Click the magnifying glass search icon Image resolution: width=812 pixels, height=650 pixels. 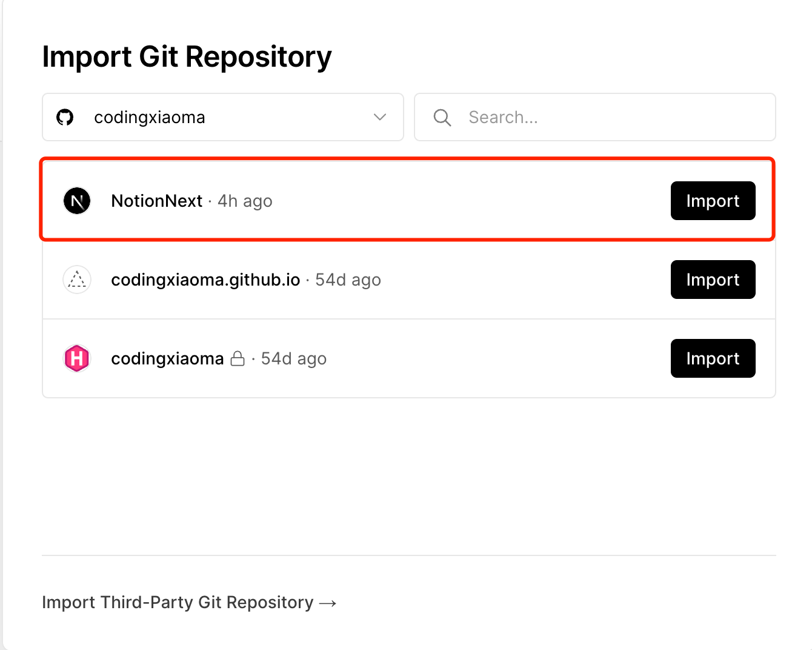coord(442,118)
